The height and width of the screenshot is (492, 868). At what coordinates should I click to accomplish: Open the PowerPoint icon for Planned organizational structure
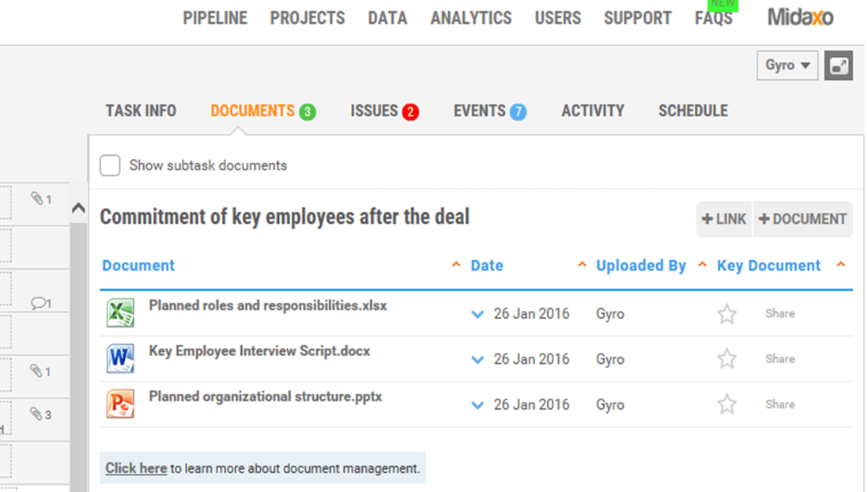tap(120, 403)
